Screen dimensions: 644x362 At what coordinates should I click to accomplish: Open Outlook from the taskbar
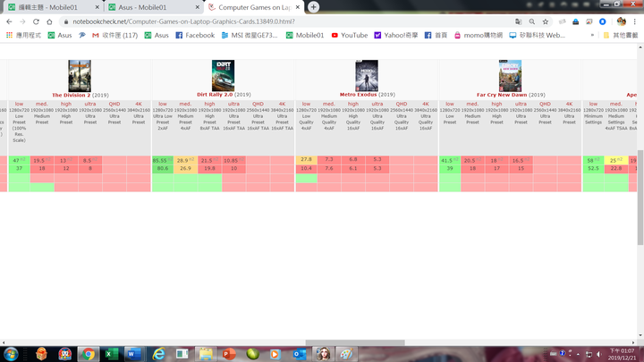click(x=300, y=354)
